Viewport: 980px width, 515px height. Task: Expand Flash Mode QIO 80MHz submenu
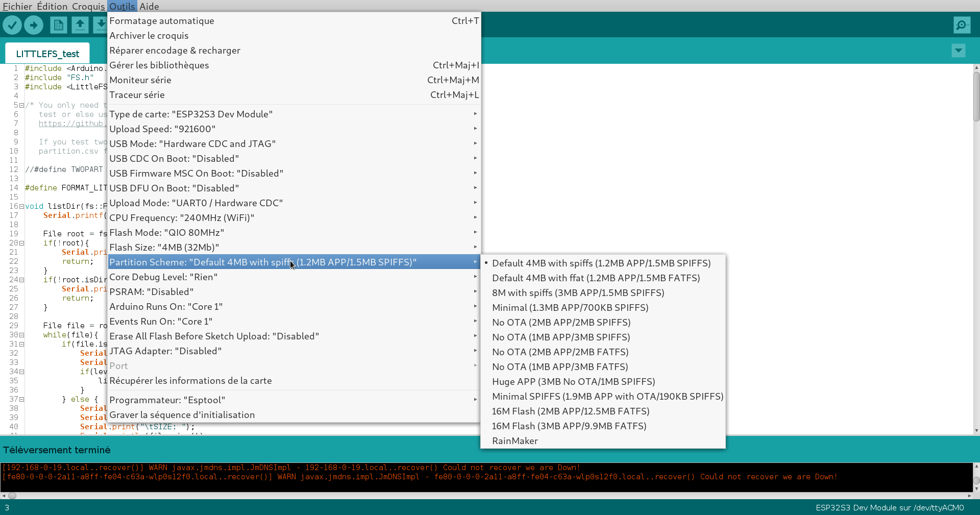pos(294,233)
